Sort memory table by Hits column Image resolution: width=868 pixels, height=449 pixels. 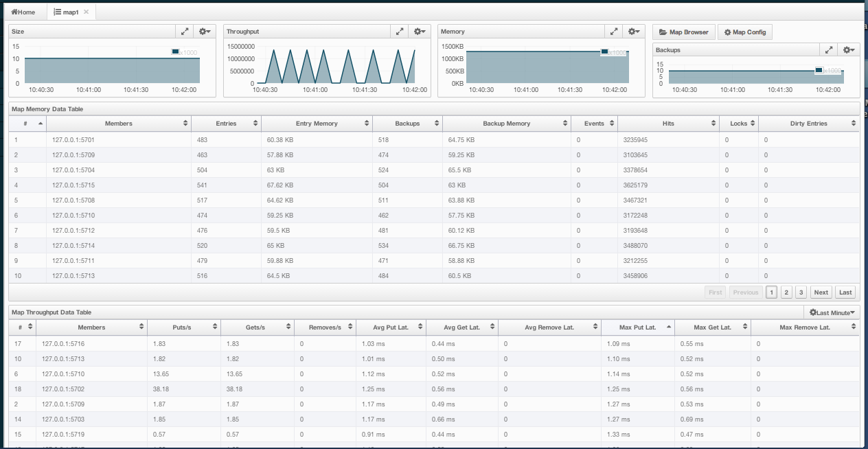(x=667, y=124)
